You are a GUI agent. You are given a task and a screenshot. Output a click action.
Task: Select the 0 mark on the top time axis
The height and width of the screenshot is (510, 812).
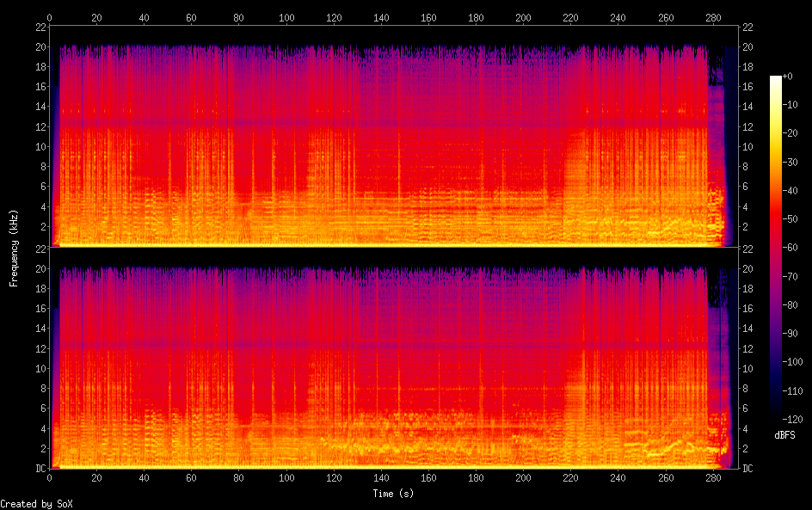(50, 17)
